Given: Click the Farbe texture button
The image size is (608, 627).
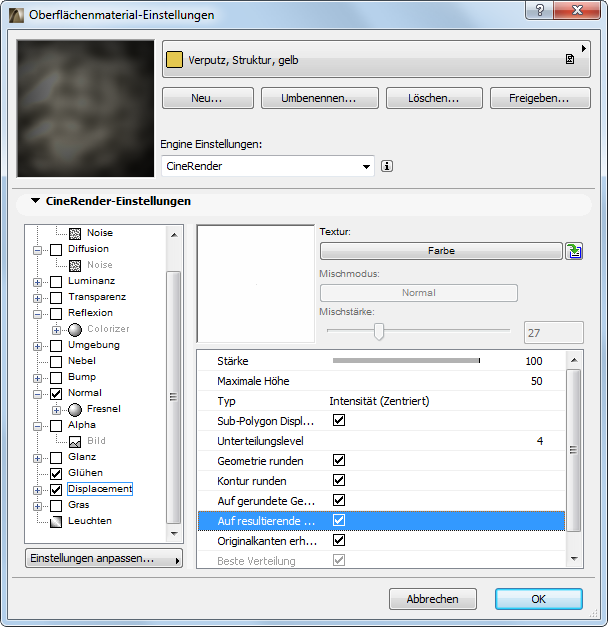Looking at the screenshot, I should coord(441,251).
